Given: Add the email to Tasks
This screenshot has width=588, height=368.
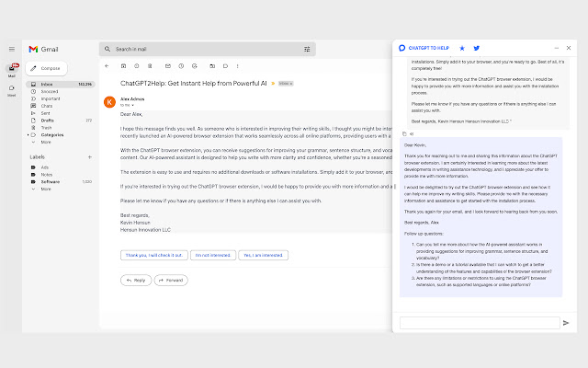Looking at the screenshot, I should (194, 66).
